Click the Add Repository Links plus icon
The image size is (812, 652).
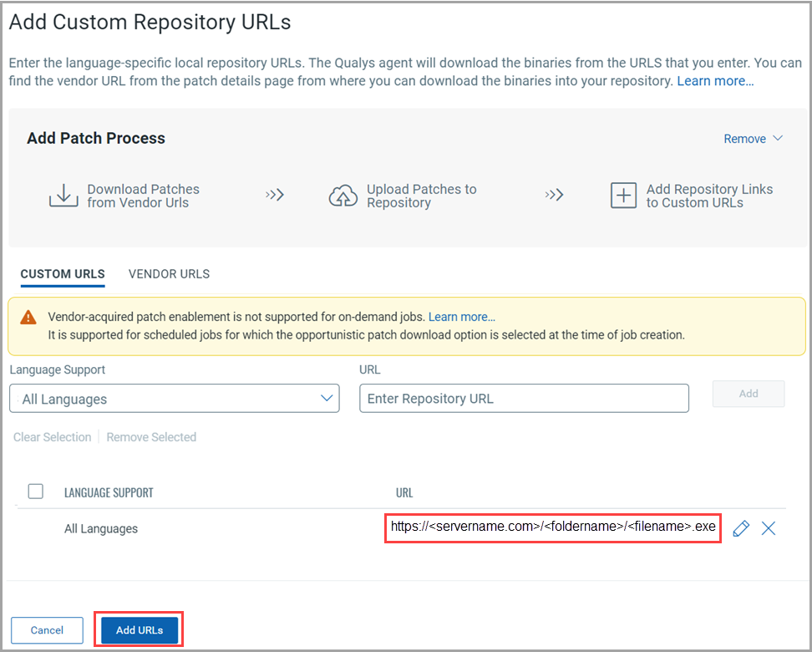coord(623,196)
